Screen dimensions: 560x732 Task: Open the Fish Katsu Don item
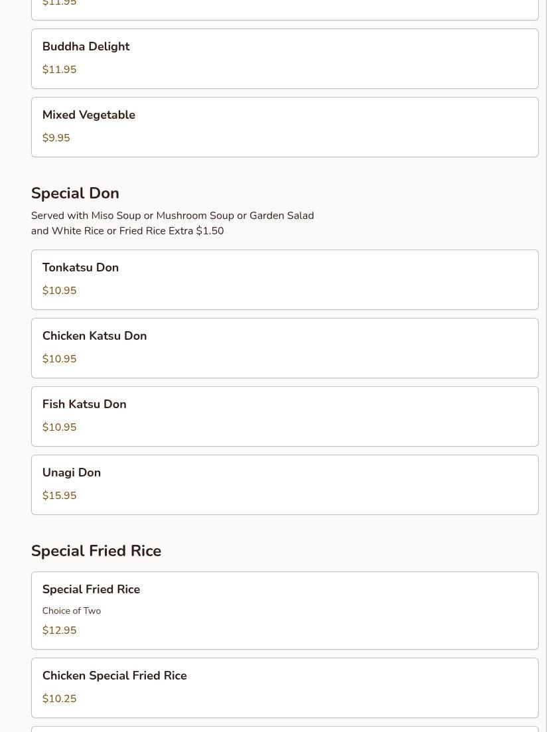[x=284, y=416]
